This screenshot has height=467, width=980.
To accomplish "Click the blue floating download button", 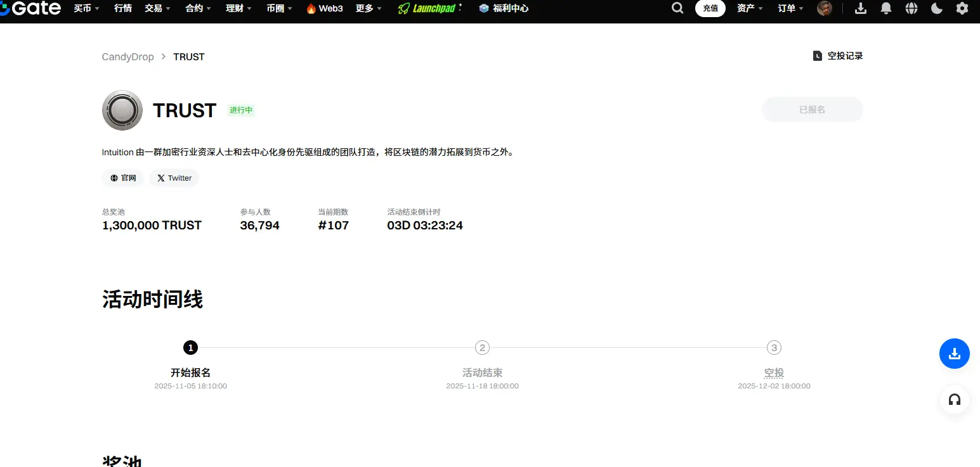I will coord(955,354).
